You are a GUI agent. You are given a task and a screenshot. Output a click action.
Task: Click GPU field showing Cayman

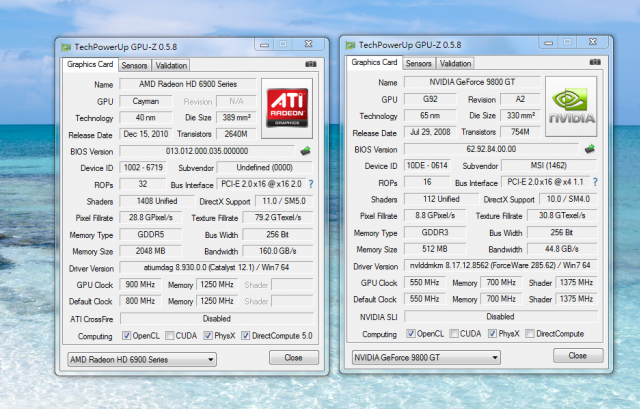point(146,101)
